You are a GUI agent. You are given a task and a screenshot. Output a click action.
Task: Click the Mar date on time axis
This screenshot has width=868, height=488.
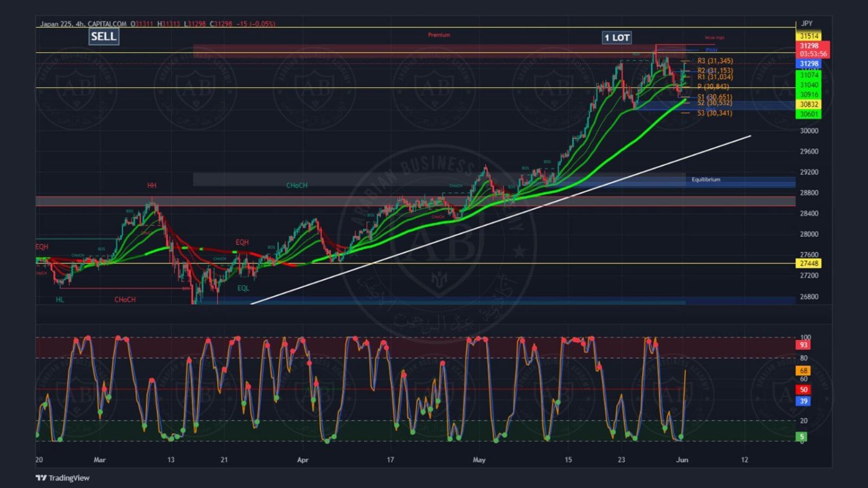click(100, 460)
